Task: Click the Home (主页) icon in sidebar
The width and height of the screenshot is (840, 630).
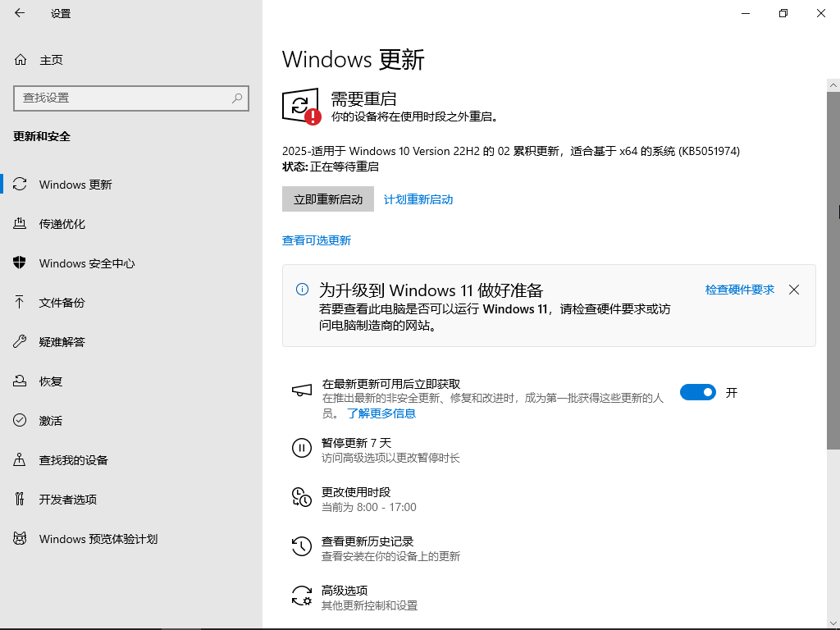Action: (x=21, y=60)
